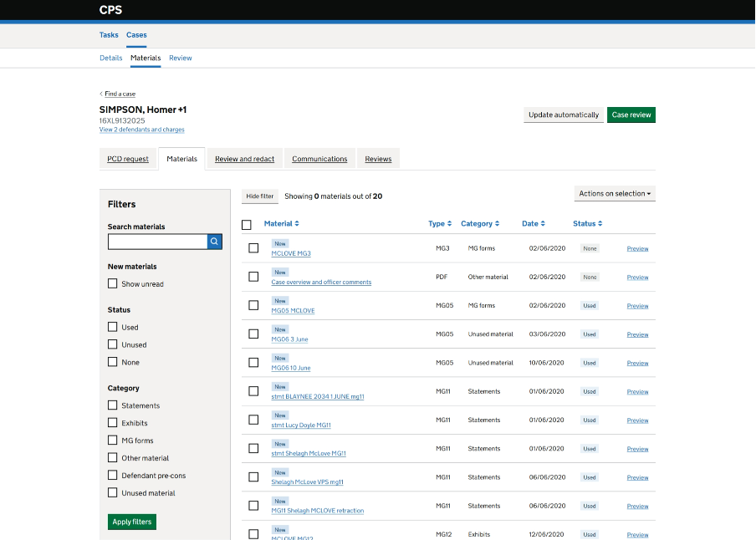
Task: Switch to the Details sub-navigation tab
Action: pos(111,58)
